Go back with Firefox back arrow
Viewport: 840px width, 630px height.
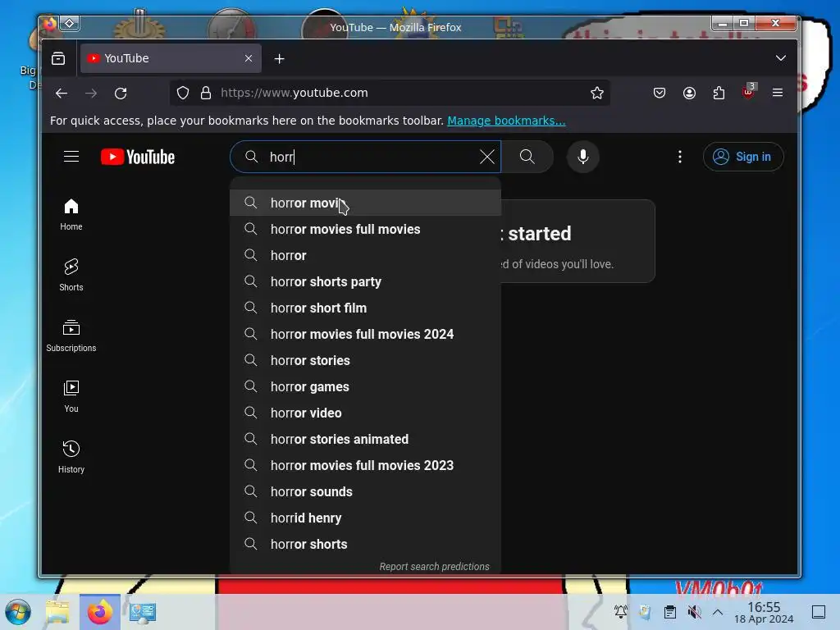tap(62, 94)
